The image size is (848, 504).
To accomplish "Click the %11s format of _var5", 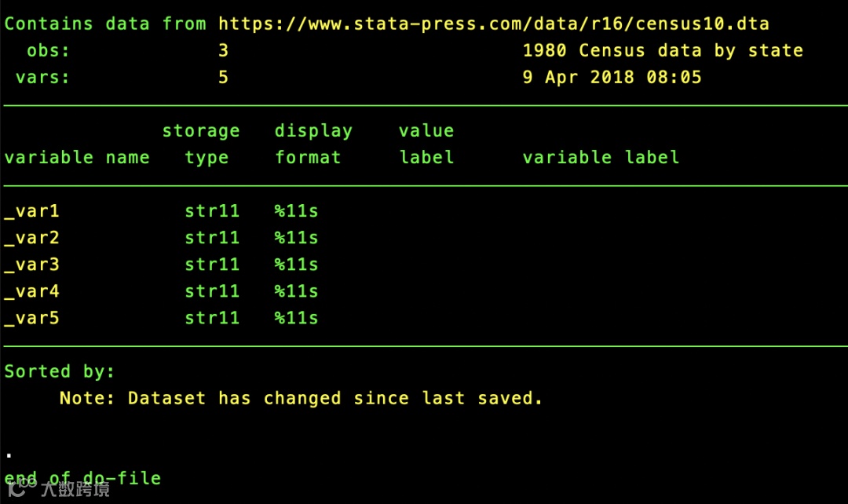I will point(296,318).
